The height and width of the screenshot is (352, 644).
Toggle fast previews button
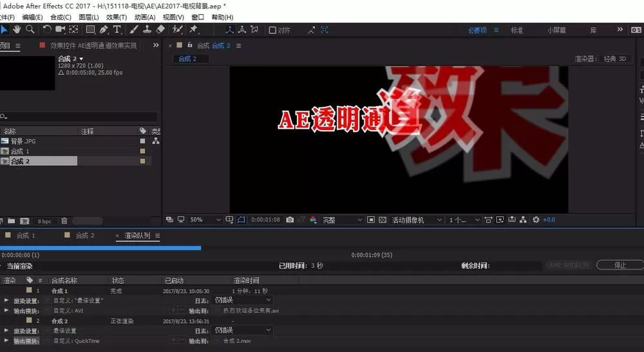[500, 220]
